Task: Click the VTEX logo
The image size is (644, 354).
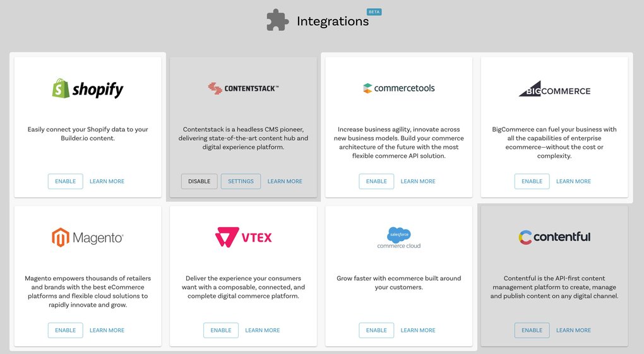Action: [243, 237]
